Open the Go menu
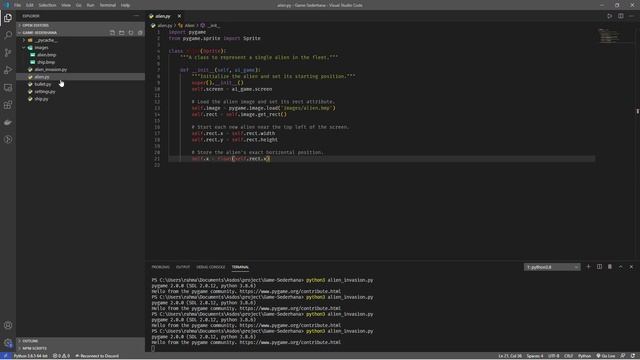Image resolution: width=640 pixels, height=360 pixels. 78,5
